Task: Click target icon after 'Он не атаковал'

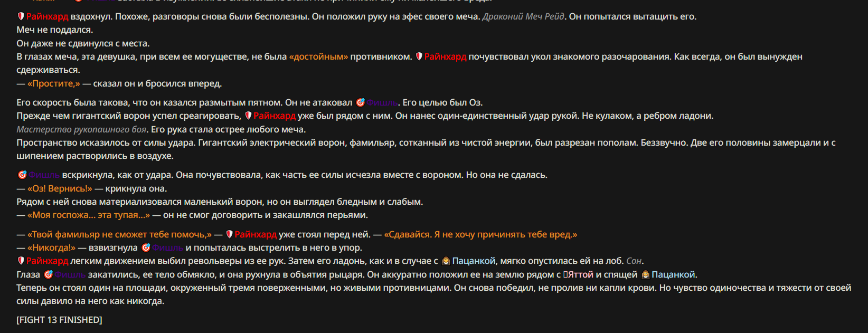Action: click(x=360, y=102)
